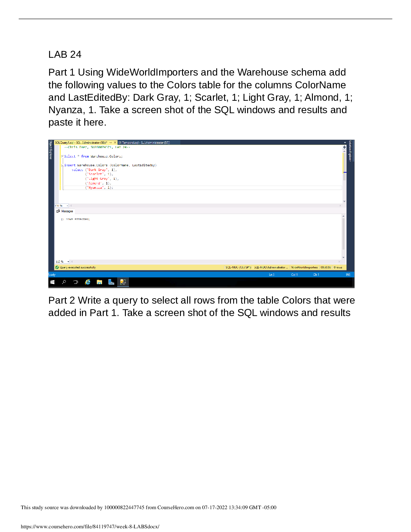Viewport: 411px width, 532px height.
Task: Pin the SQLQuery1.sql tab
Action: pos(110,143)
